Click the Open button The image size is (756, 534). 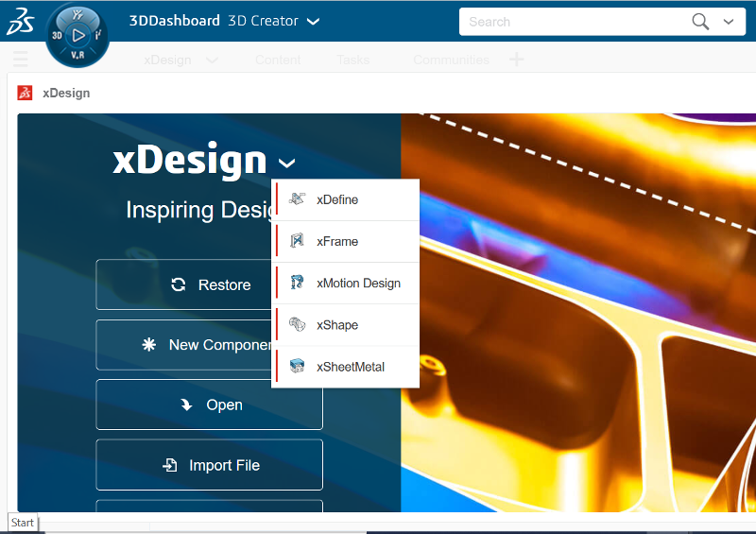209,405
